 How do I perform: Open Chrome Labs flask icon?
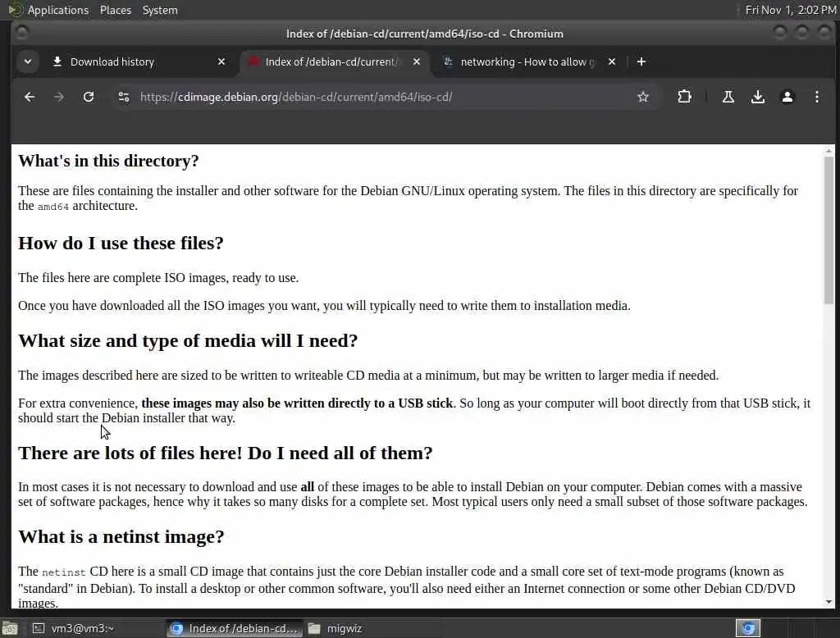[x=728, y=97]
